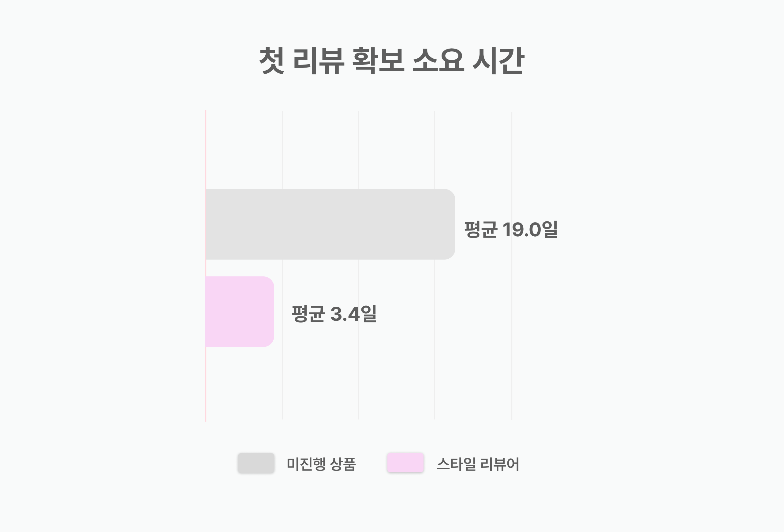Click the first gridline right of the axis
The image size is (784, 532).
pos(282,266)
